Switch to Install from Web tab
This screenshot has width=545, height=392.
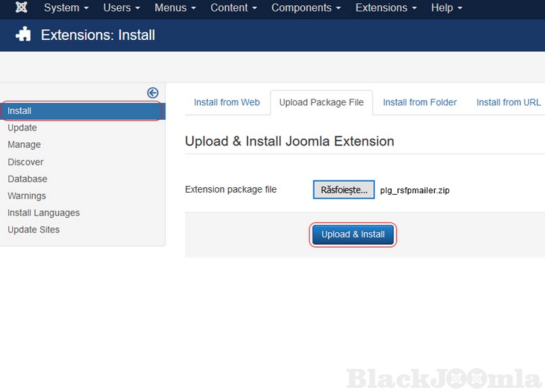[x=227, y=102]
